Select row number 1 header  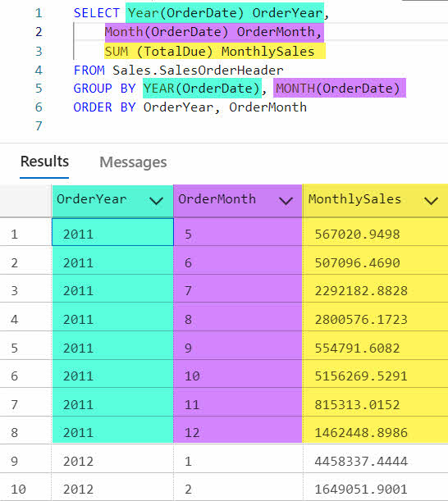[25, 235]
